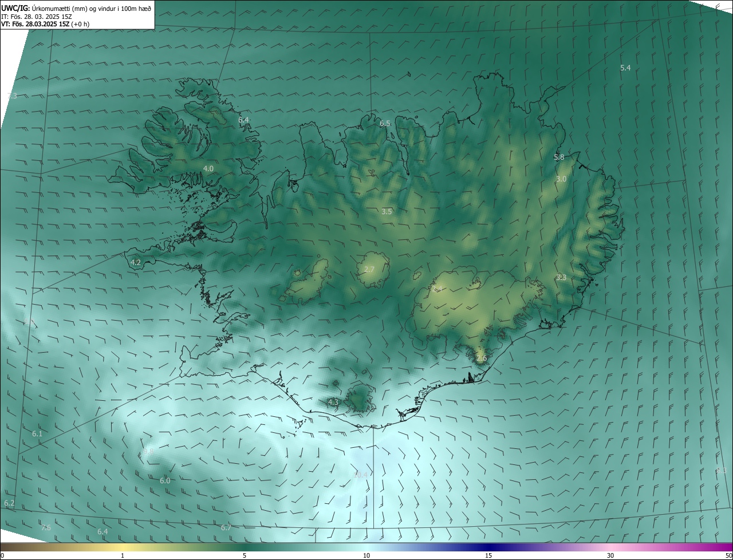This screenshot has height=560, width=733.
Task: Click the 3.5 value in the north-central highlands
Action: (387, 212)
